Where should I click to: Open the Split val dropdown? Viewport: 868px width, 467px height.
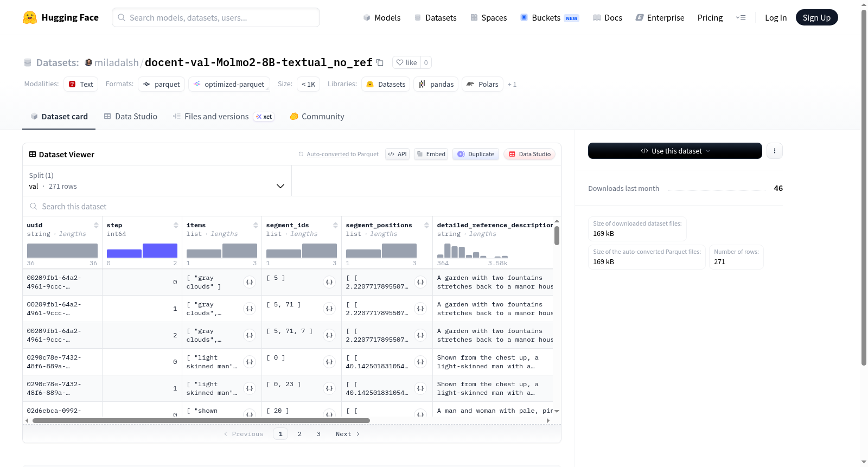[x=157, y=181]
